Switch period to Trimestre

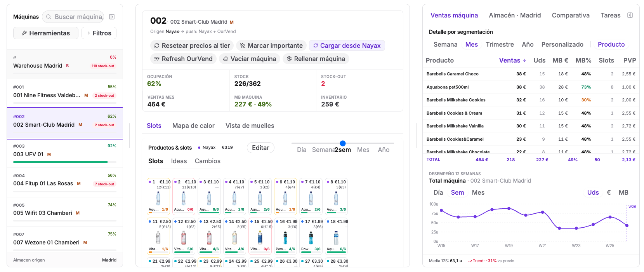(500, 44)
